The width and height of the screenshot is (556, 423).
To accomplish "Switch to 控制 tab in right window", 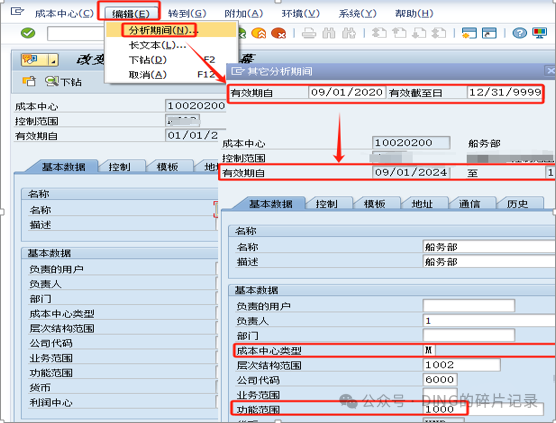I will pyautogui.click(x=327, y=204).
